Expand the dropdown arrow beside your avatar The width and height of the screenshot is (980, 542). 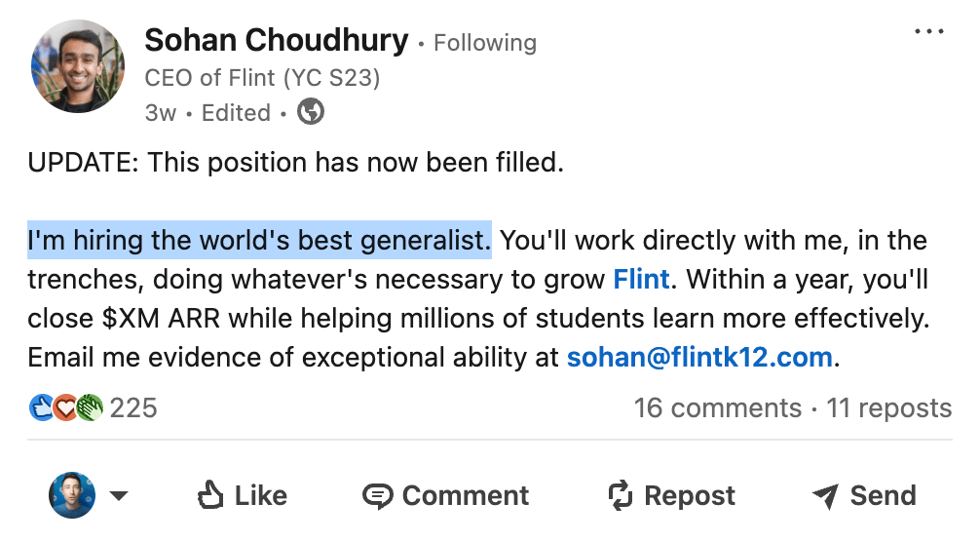click(118, 496)
